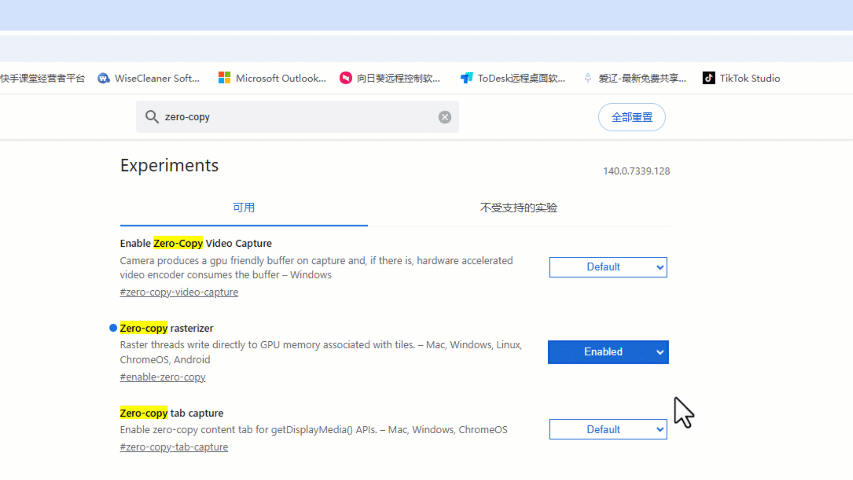Open the WiseCleaner Soft bookmark icon

103,78
